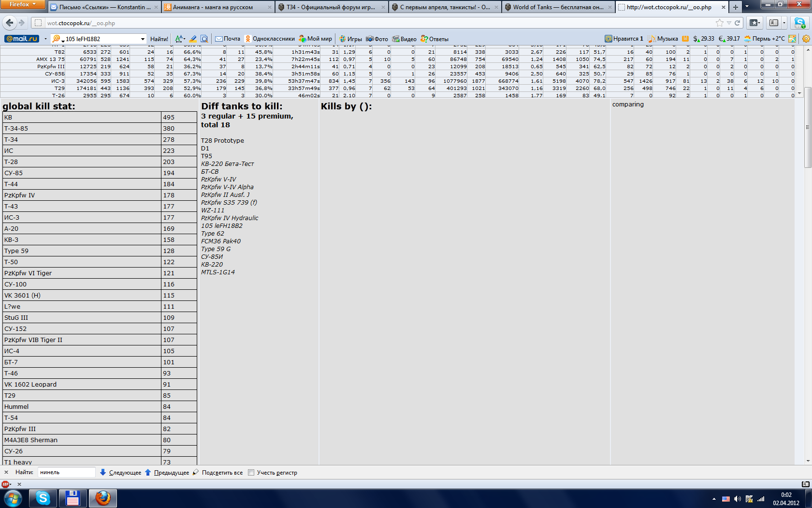The width and height of the screenshot is (812, 508).
Task: Open Мой мир toolbar shortcut
Action: coord(316,39)
